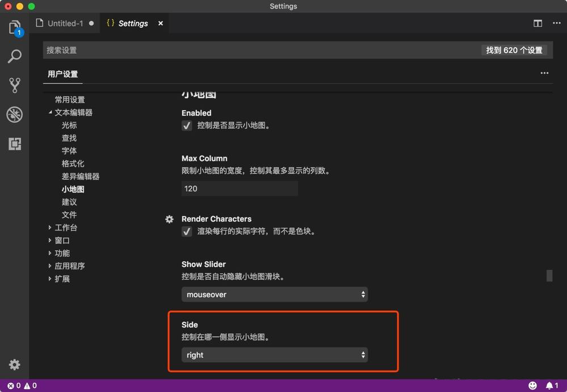
Task: Open Source Control from the activity bar
Action: pos(15,85)
